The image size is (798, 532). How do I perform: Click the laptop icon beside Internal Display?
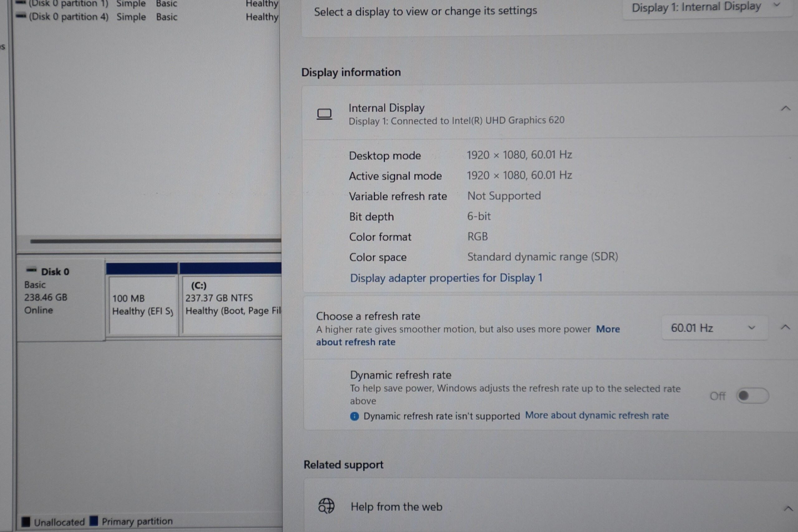[324, 114]
